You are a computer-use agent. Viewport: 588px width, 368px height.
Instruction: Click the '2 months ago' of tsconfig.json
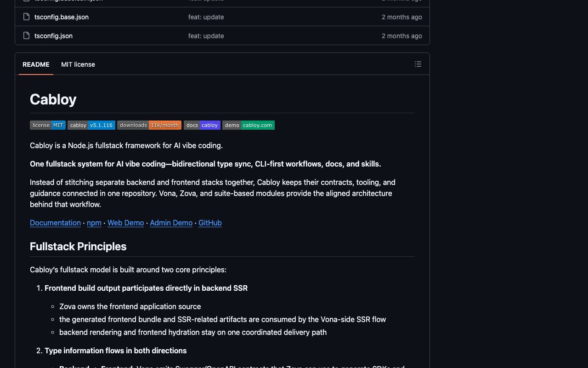(x=401, y=36)
